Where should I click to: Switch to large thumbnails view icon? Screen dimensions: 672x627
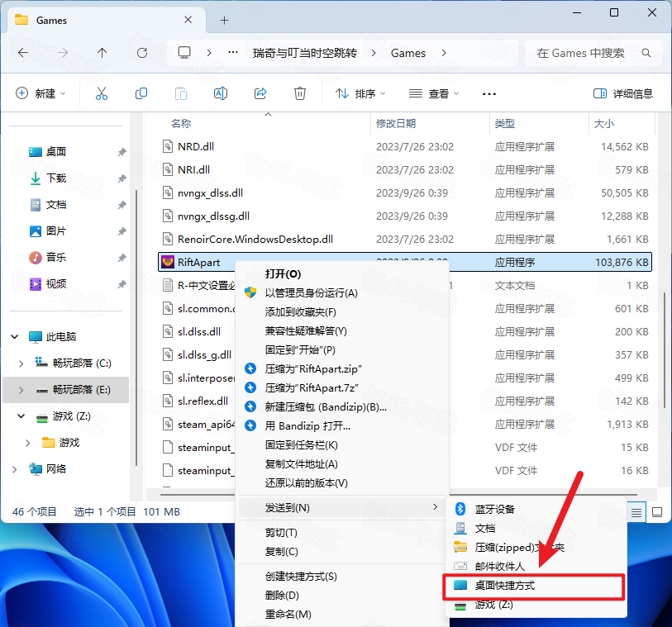tap(656, 512)
